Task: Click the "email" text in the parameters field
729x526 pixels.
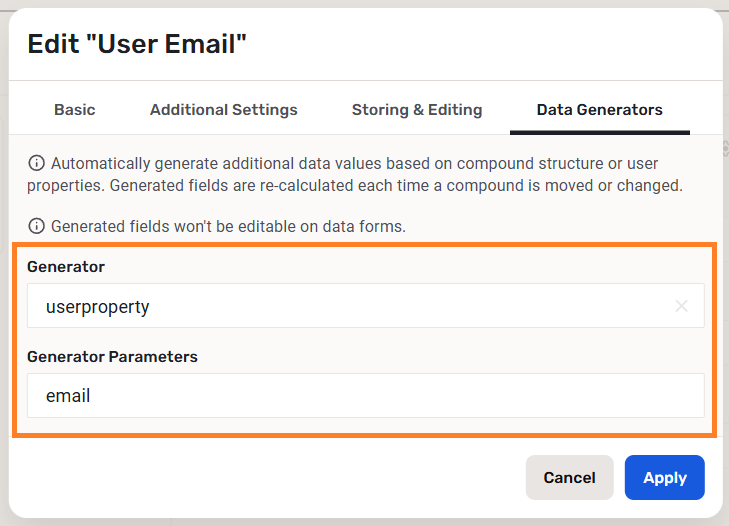Action: (x=68, y=396)
